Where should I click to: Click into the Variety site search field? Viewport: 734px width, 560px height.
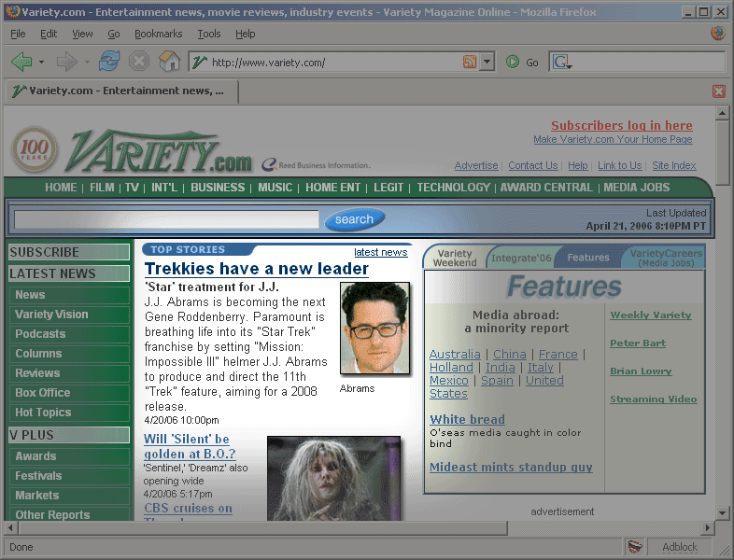[166, 220]
